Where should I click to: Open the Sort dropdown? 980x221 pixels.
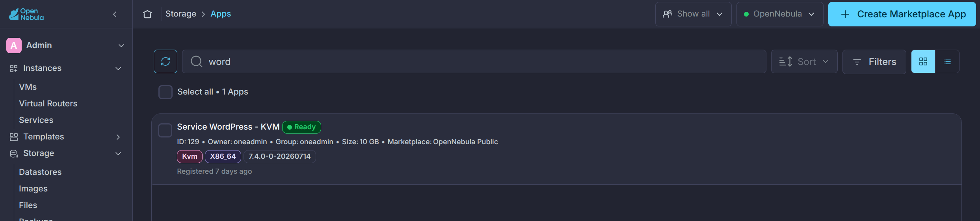coord(804,61)
